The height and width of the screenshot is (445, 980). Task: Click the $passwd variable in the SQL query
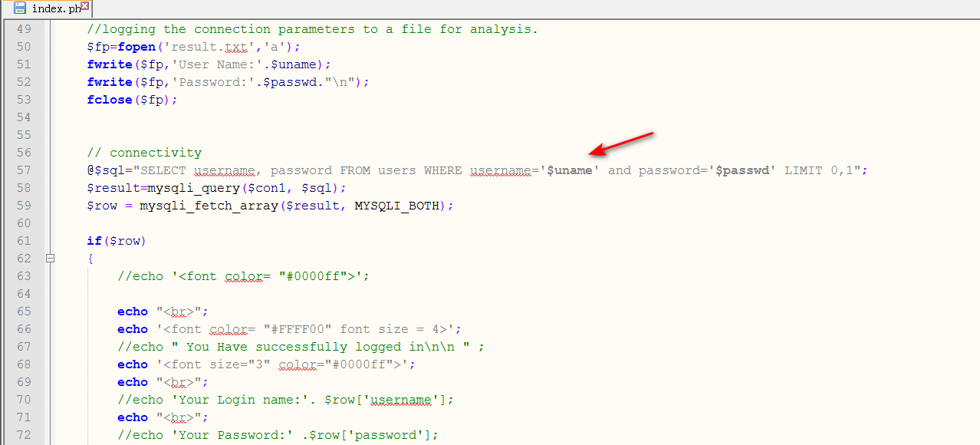pyautogui.click(x=742, y=170)
